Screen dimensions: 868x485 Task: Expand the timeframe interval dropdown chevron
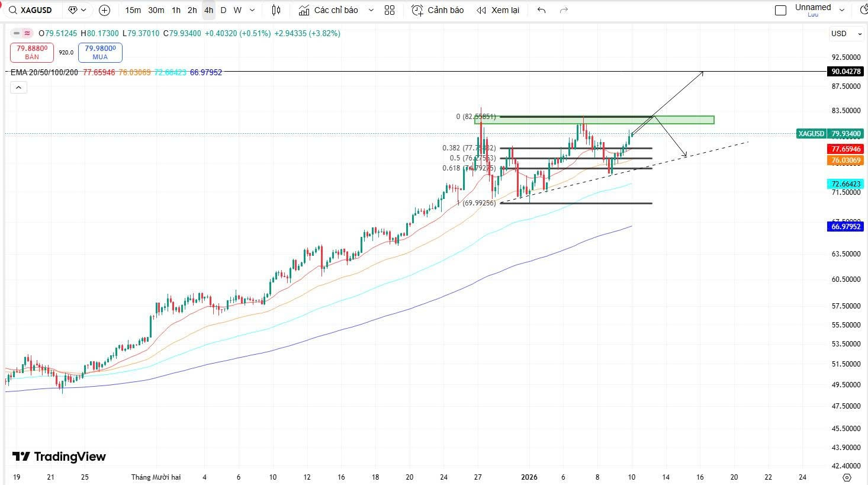coord(253,10)
